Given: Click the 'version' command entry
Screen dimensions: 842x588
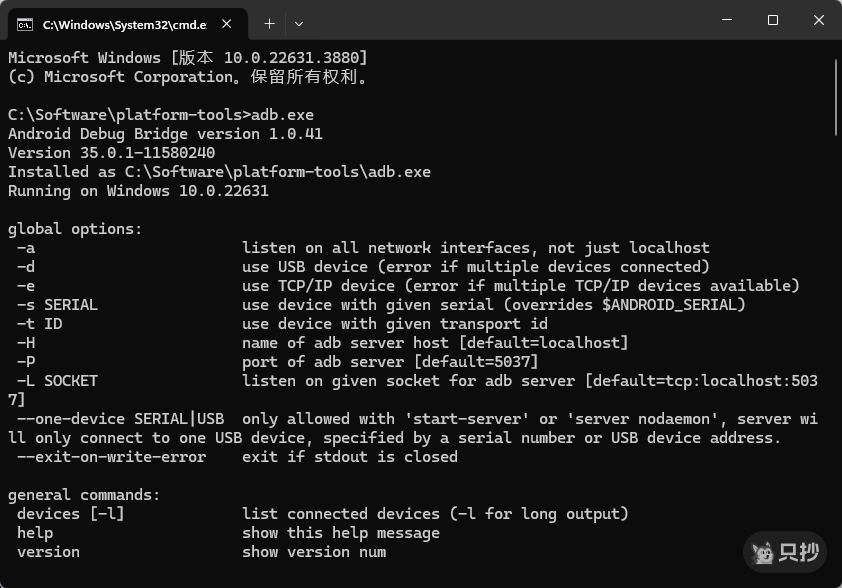Looking at the screenshot, I should (48, 552).
